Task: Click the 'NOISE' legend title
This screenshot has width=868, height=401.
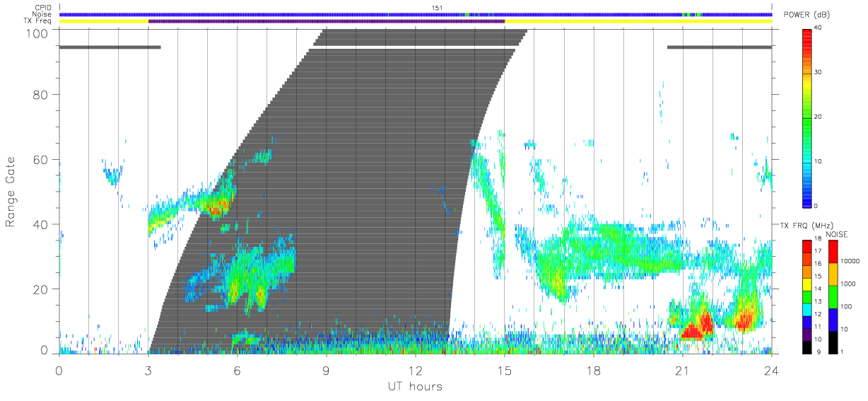Action: pos(836,234)
